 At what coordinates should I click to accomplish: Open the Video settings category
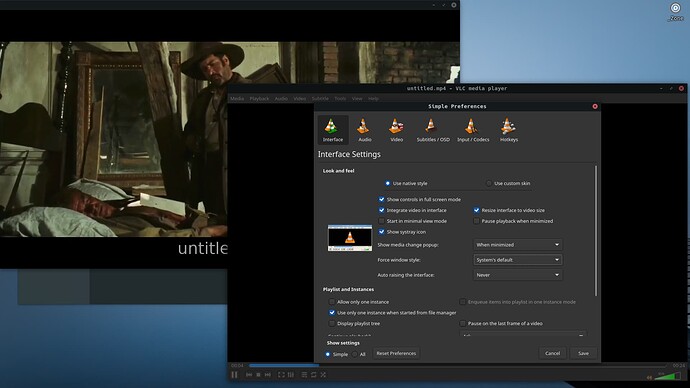pyautogui.click(x=396, y=130)
